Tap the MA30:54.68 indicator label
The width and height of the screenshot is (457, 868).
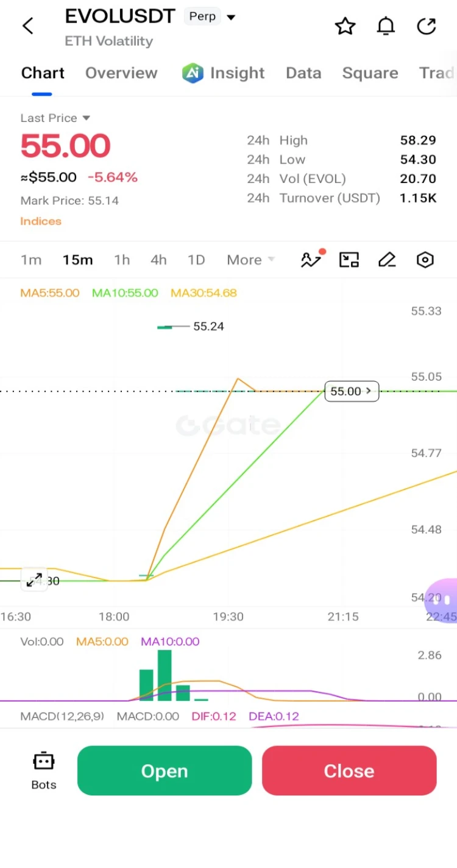(204, 293)
